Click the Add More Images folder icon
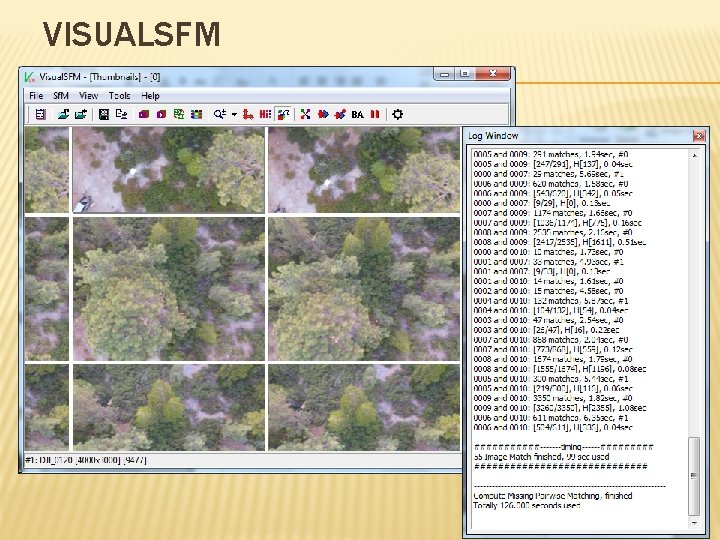This screenshot has width=720, height=540. 81,114
